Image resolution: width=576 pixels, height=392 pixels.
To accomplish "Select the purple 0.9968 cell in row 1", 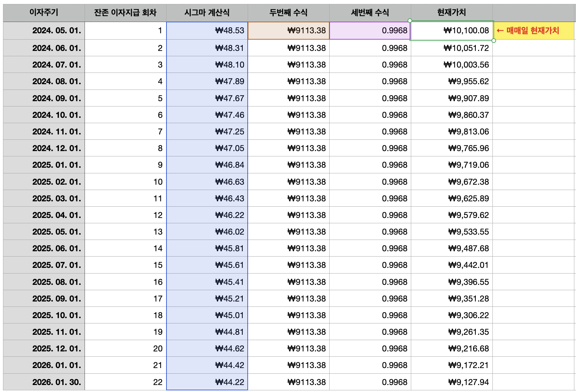I will pos(370,31).
